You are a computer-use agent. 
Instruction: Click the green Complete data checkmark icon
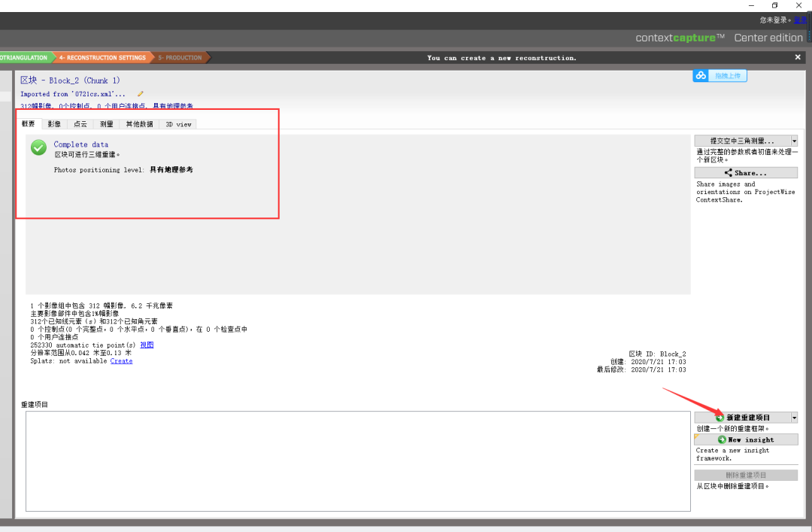[x=38, y=147]
